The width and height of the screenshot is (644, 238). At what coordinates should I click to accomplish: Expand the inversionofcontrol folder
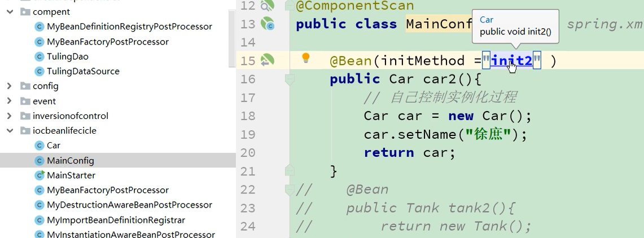pyautogui.click(x=10, y=116)
